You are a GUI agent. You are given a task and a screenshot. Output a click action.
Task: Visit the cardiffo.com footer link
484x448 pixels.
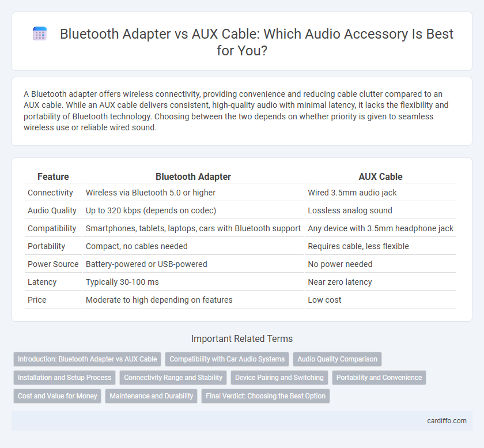tap(447, 421)
